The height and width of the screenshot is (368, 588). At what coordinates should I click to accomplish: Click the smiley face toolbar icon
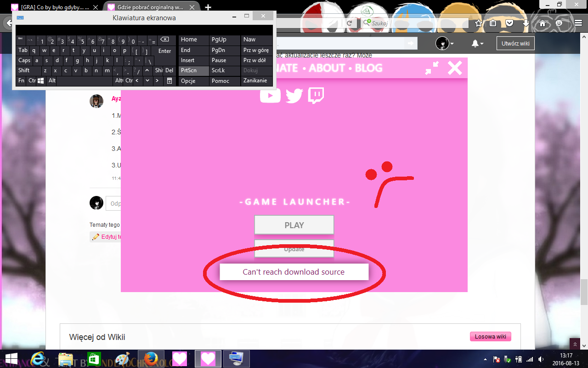559,23
